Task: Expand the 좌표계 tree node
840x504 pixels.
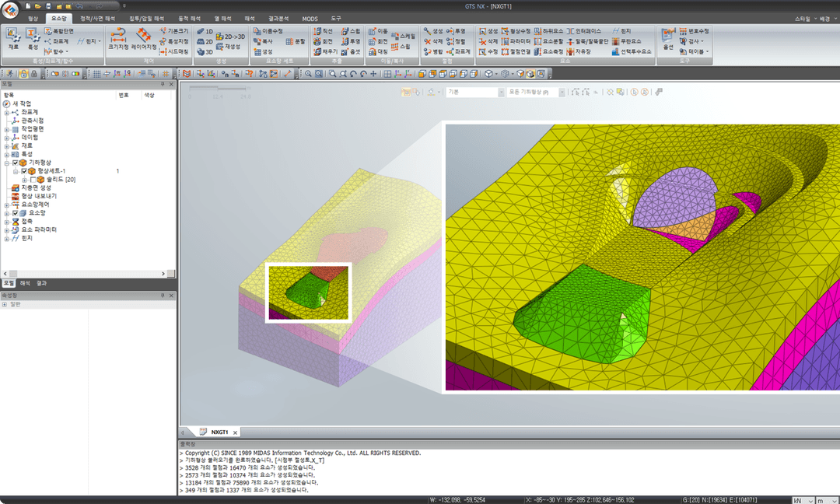Action: (x=6, y=113)
